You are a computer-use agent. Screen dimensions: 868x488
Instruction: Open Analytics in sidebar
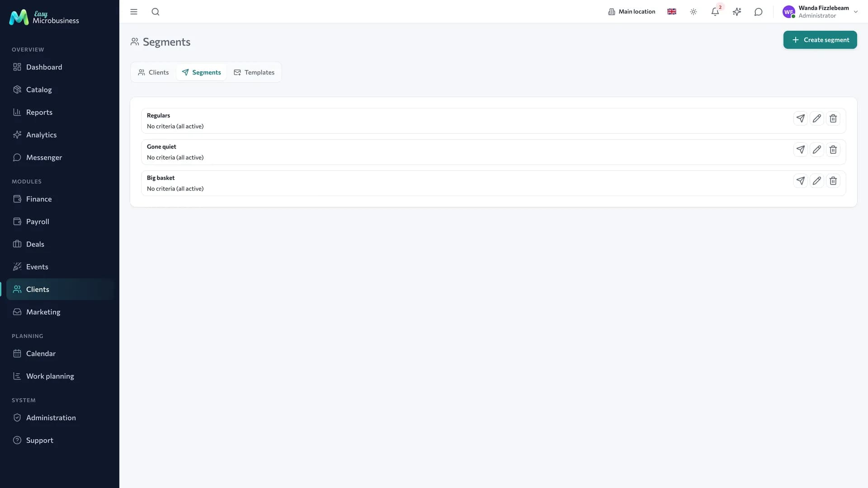pyautogui.click(x=60, y=135)
